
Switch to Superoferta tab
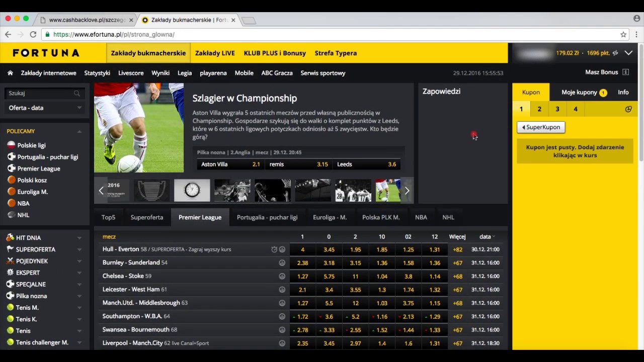147,217
